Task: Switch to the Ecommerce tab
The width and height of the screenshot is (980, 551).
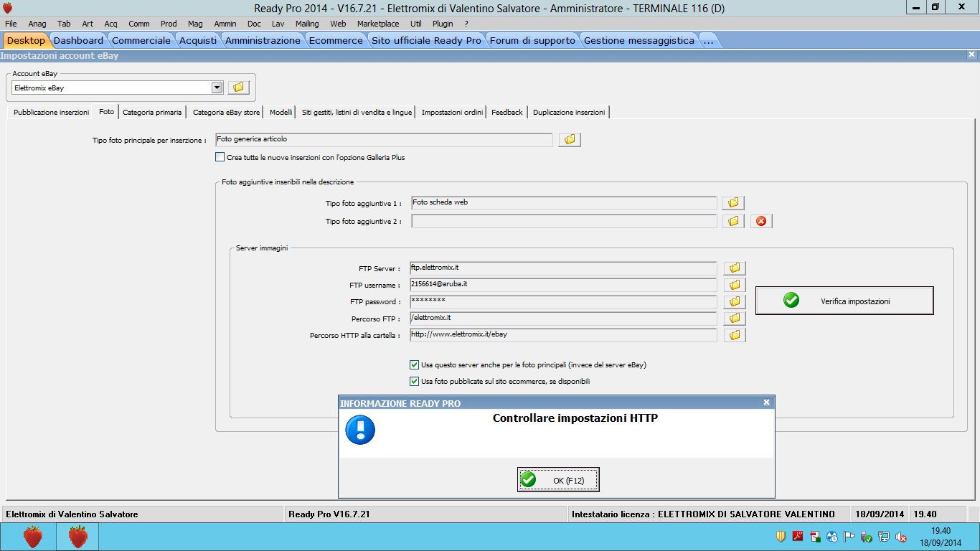Action: (336, 40)
